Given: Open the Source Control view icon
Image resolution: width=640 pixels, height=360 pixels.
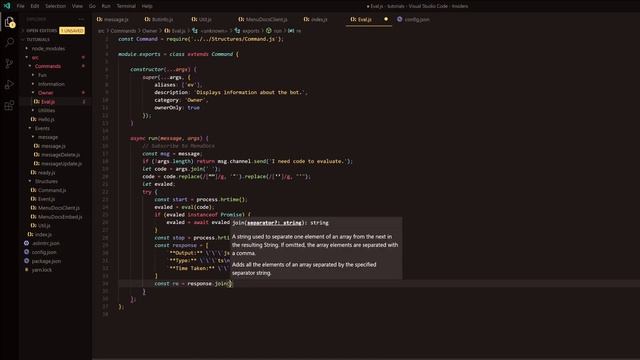Looking at the screenshot, I should click(9, 64).
